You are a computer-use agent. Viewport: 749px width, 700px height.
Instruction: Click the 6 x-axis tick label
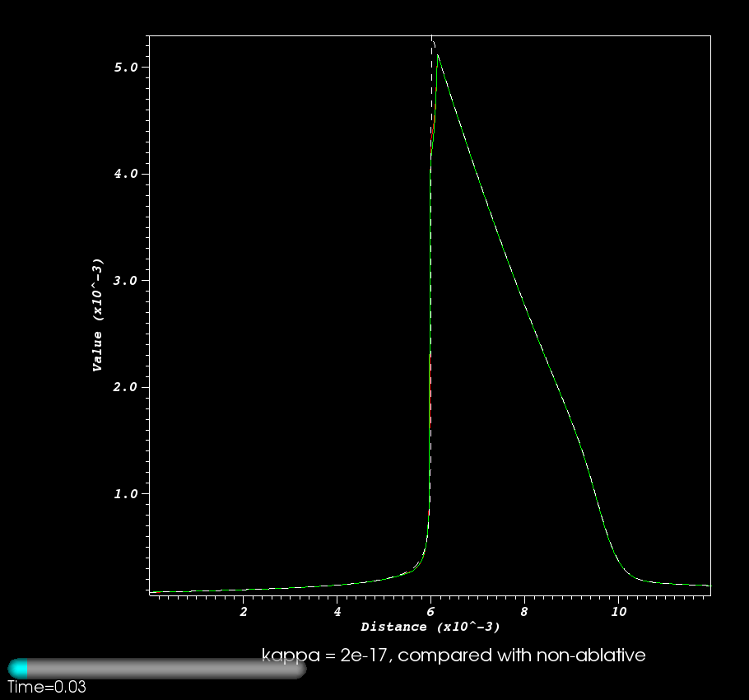tap(430, 612)
